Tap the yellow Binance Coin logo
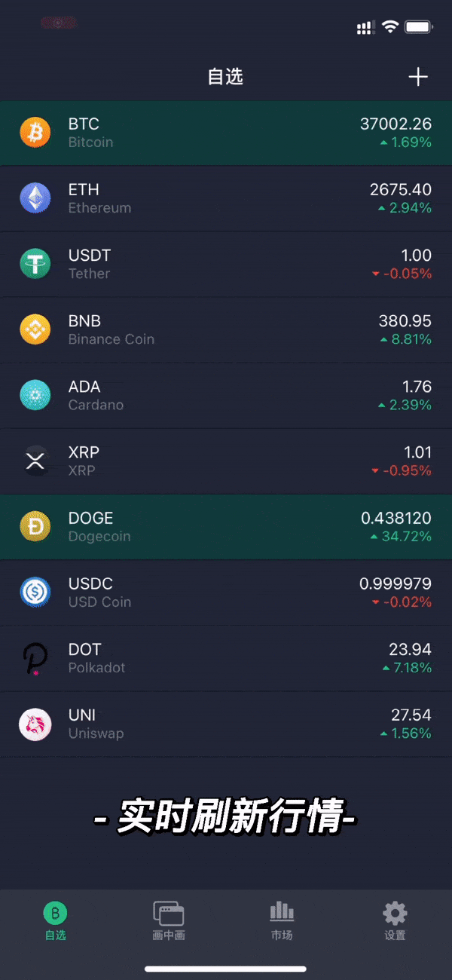Viewport: 452px width, 980px height. 35,329
